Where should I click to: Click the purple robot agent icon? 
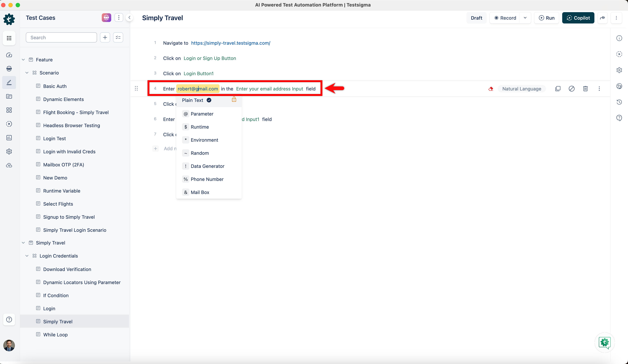point(106,18)
